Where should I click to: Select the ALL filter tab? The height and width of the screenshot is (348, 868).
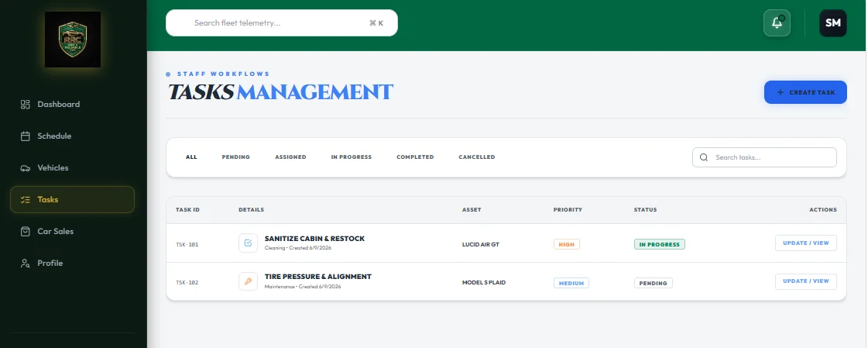[191, 157]
